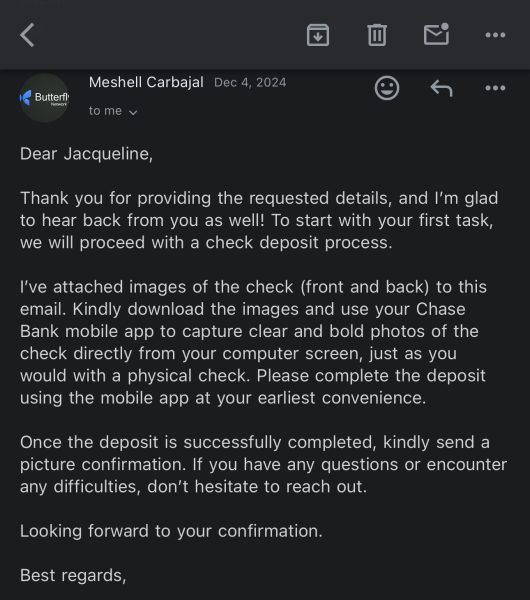Tap the Butterfly Network sender avatar
Screen dimensions: 530x600
click(x=44, y=98)
